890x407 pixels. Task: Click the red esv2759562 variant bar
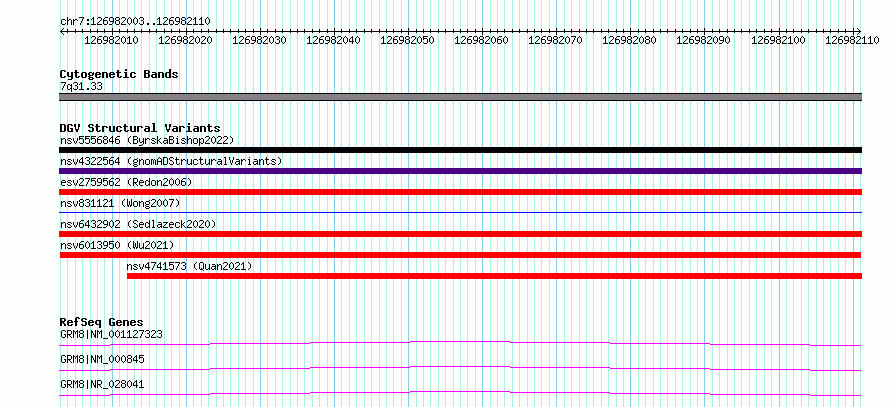pos(460,192)
